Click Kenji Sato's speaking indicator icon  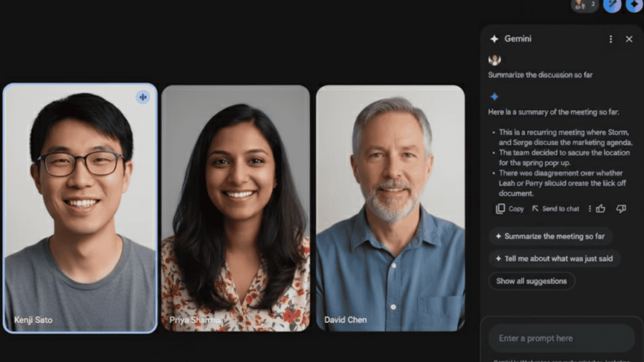(143, 97)
